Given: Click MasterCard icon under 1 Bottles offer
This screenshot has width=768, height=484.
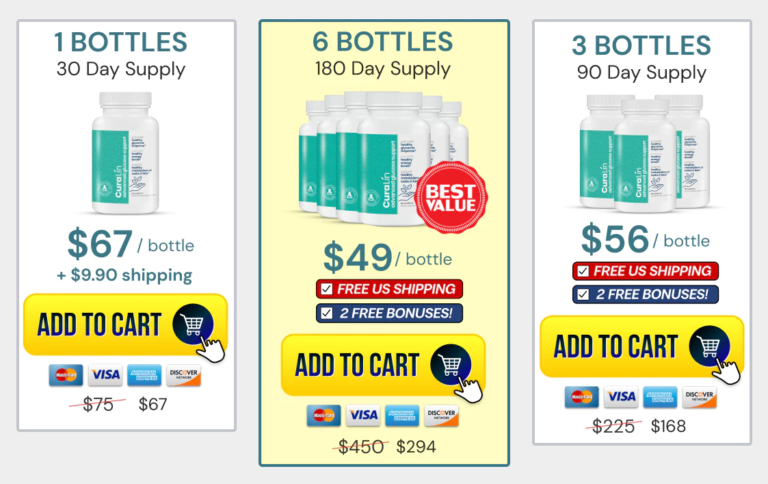Looking at the screenshot, I should [x=66, y=375].
